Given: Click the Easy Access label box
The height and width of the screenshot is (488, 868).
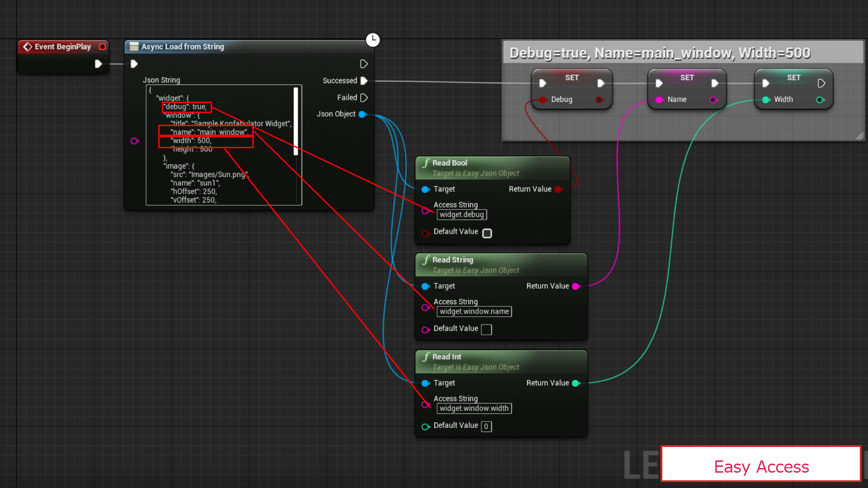Looking at the screenshot, I should point(761,465).
